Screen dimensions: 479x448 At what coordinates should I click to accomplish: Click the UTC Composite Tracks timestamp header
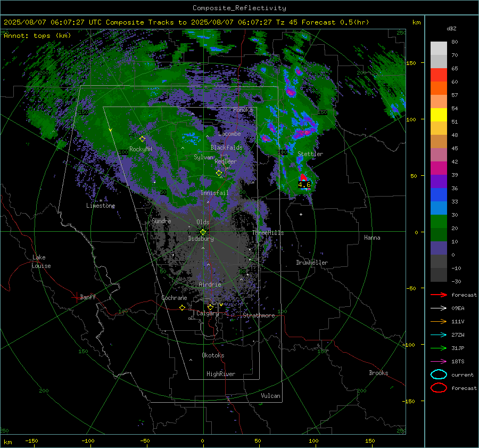[x=186, y=22]
